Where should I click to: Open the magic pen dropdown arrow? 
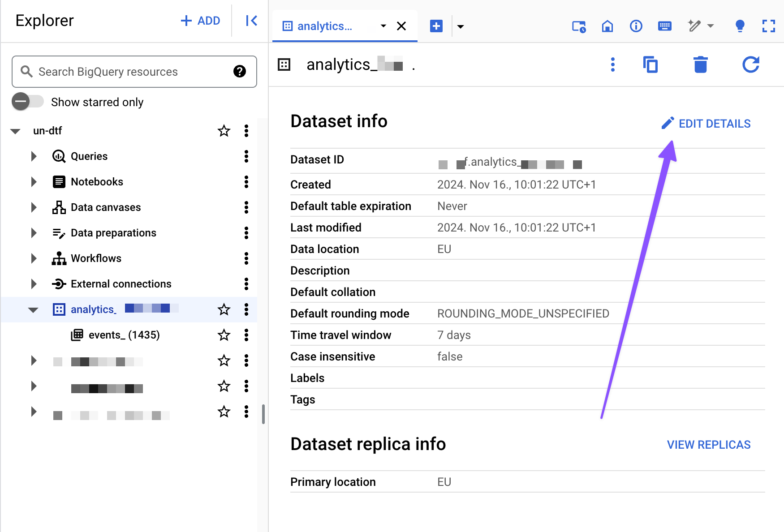click(x=711, y=26)
